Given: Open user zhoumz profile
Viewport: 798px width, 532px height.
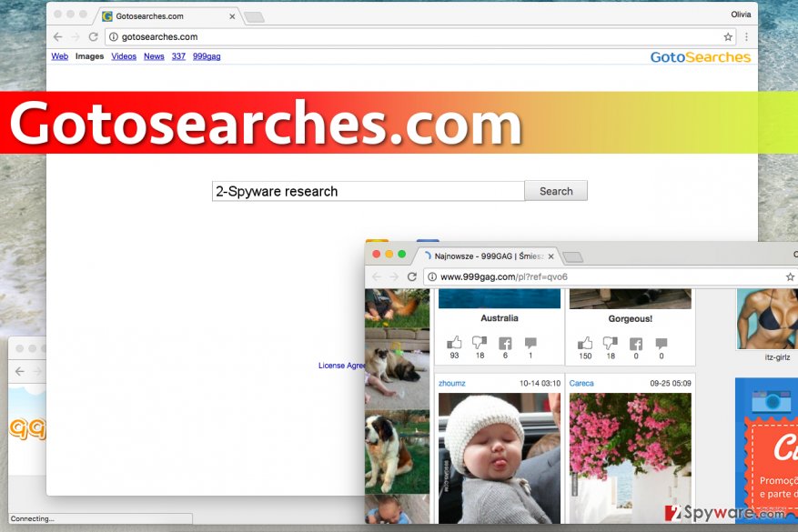Looking at the screenshot, I should (x=452, y=383).
